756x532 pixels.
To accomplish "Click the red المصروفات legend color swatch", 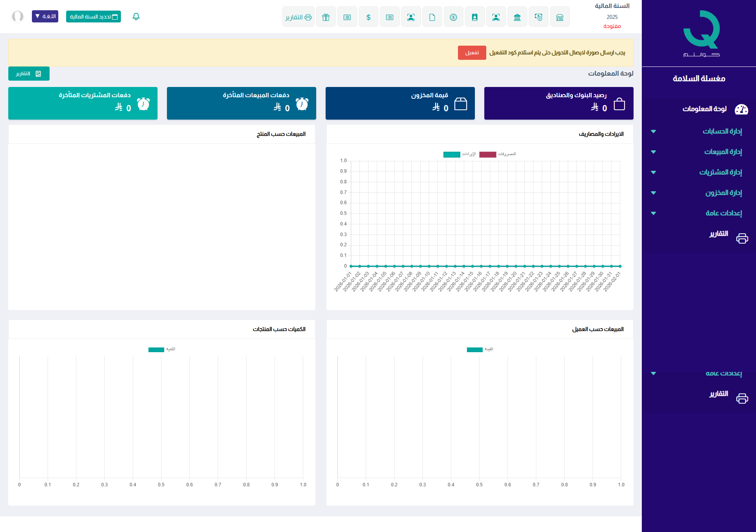I will point(487,154).
